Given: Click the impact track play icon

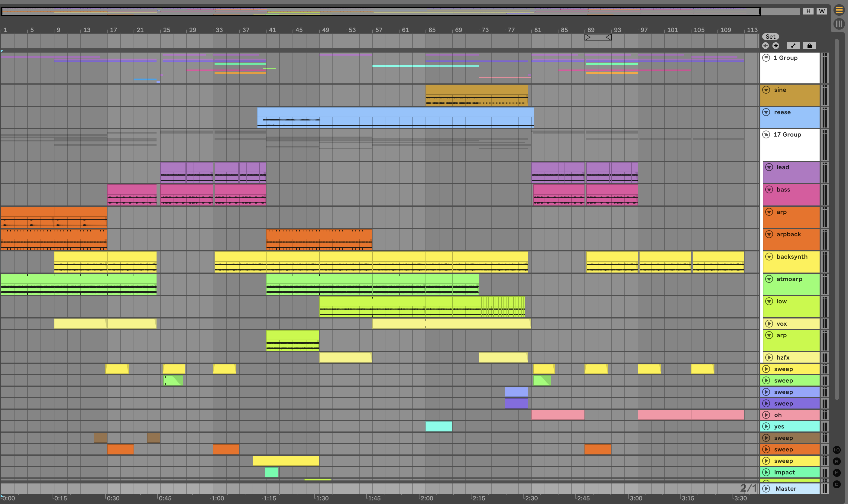Looking at the screenshot, I should (x=766, y=472).
